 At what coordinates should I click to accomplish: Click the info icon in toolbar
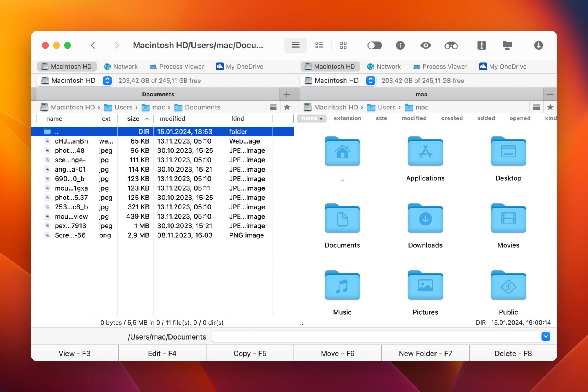[400, 45]
